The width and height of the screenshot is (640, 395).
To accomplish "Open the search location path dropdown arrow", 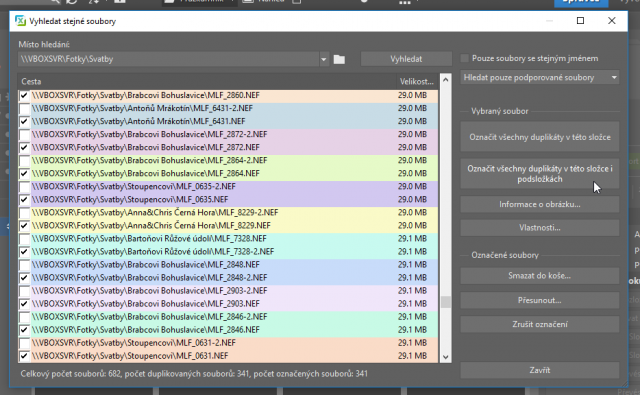I will pos(323,59).
